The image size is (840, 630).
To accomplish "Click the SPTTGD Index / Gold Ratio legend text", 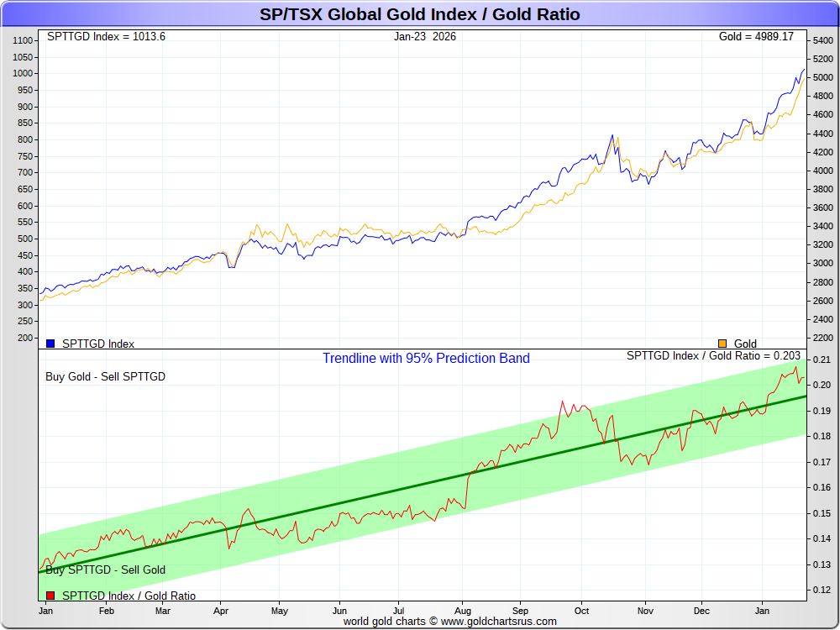I will tap(129, 596).
